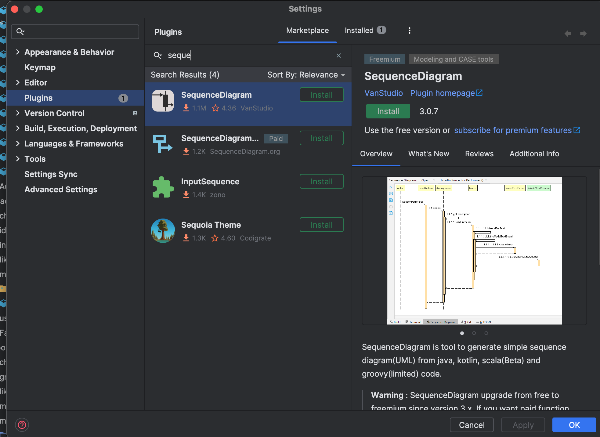Click the green puzzle InputSequence plugin icon
Screen dimensions: 600x437
coord(163,187)
